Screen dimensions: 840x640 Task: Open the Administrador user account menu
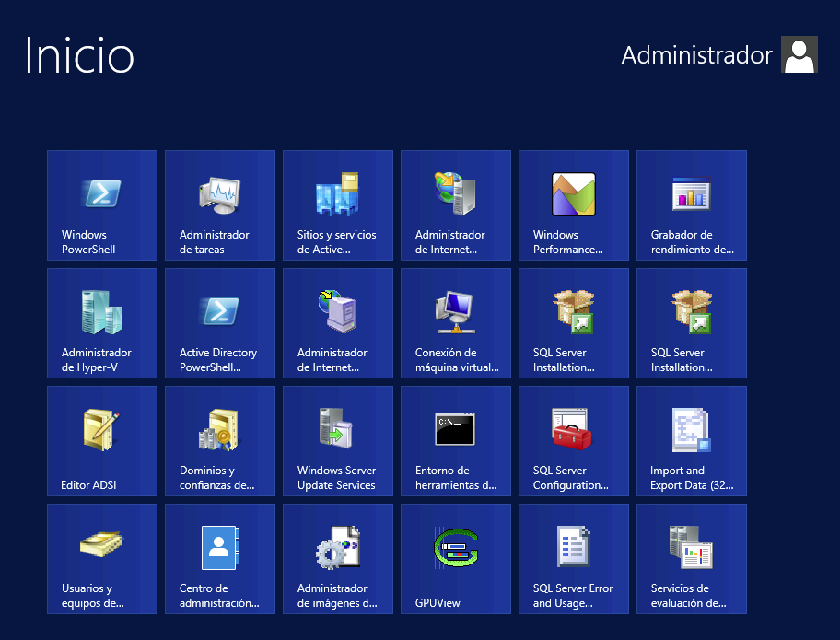pos(719,54)
